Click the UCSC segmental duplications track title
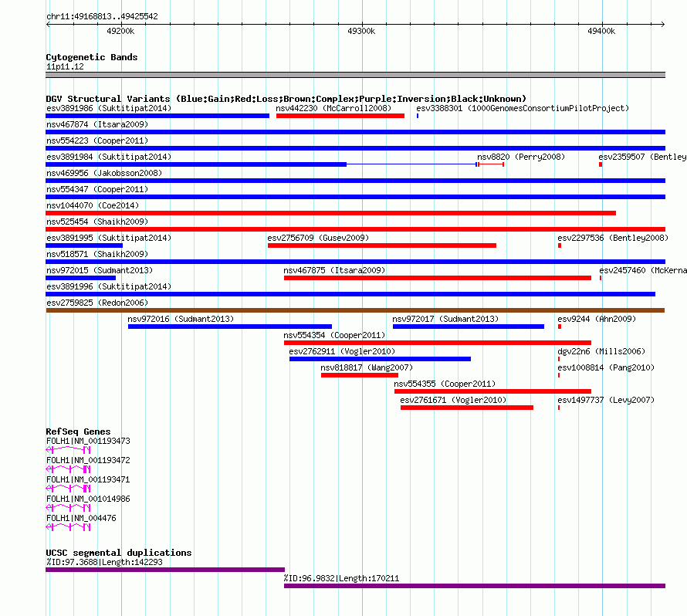This screenshot has height=616, width=687. pos(119,553)
